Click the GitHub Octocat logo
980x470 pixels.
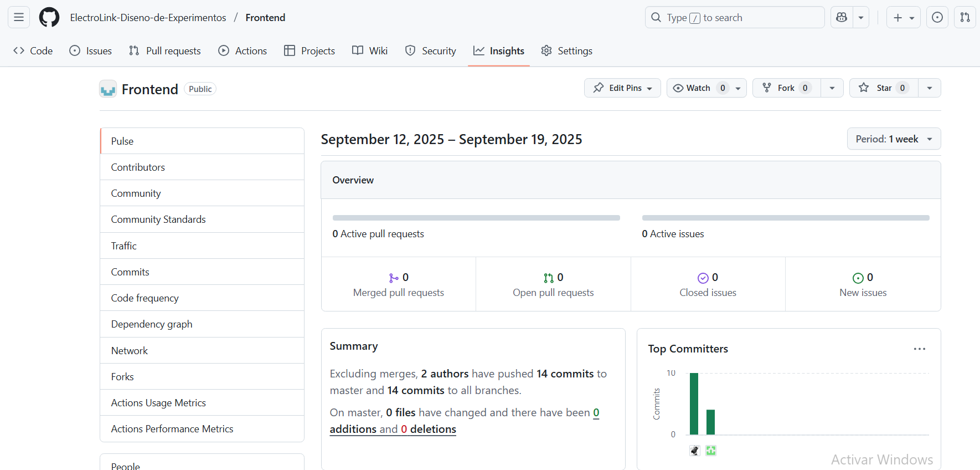(49, 17)
